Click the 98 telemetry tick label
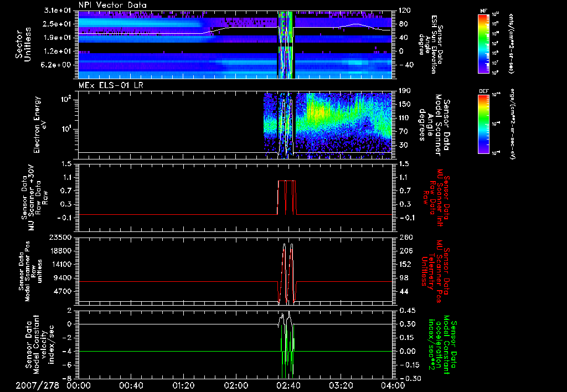The image size is (567, 392). pos(403,278)
